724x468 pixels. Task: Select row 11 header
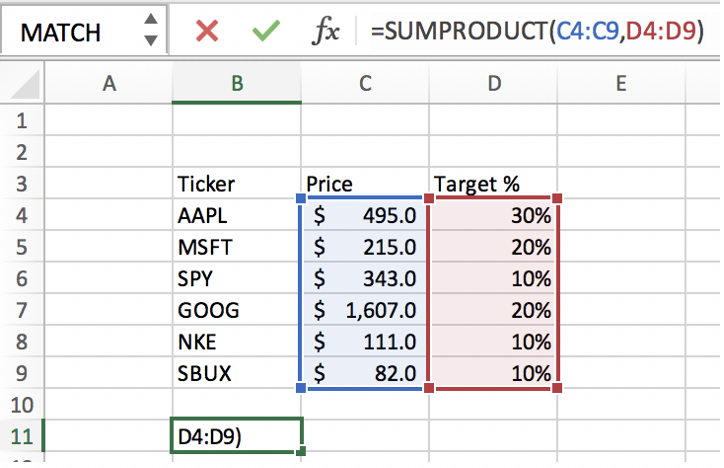point(22,436)
